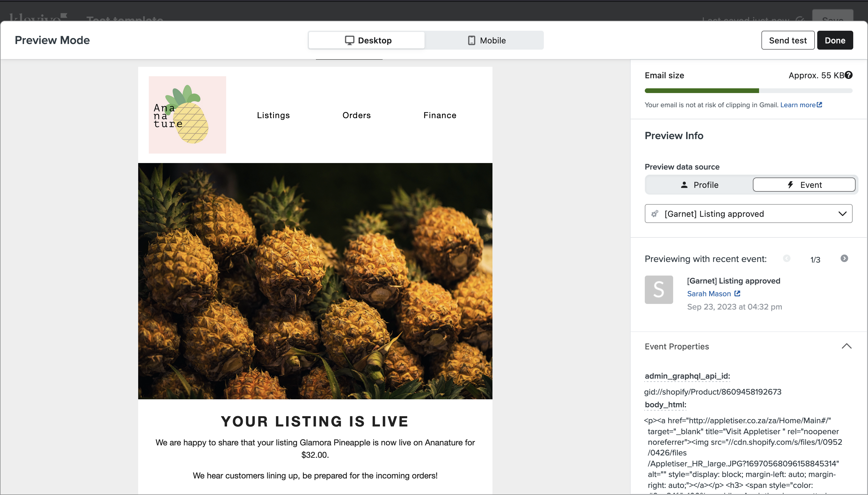
Task: Collapse the Event Properties section
Action: click(846, 346)
